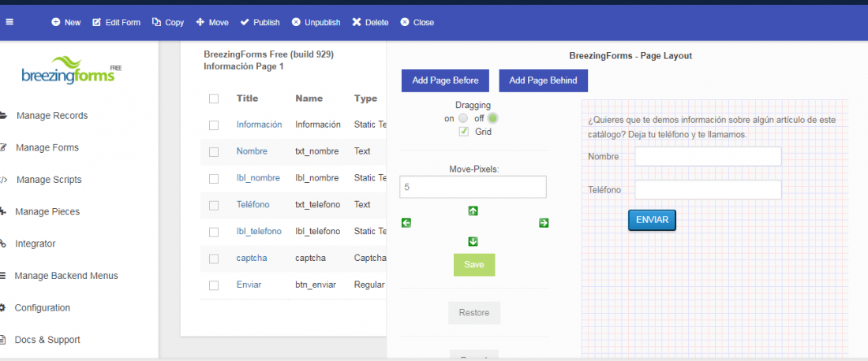Open Manage Forms in the sidebar
This screenshot has width=868, height=361.
click(x=47, y=147)
